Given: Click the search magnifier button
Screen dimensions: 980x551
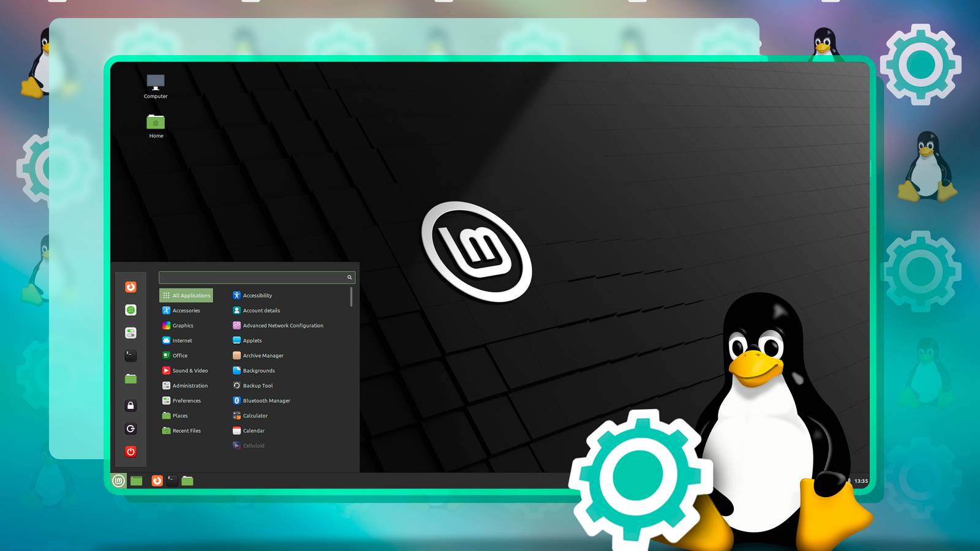Looking at the screenshot, I should pos(349,277).
